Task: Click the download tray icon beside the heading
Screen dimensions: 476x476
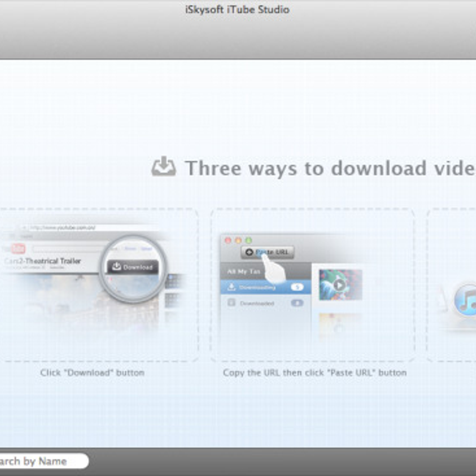Action: [x=164, y=166]
